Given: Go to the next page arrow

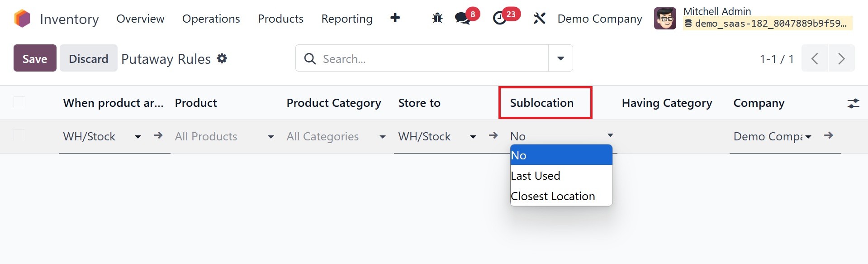Looking at the screenshot, I should pyautogui.click(x=841, y=58).
